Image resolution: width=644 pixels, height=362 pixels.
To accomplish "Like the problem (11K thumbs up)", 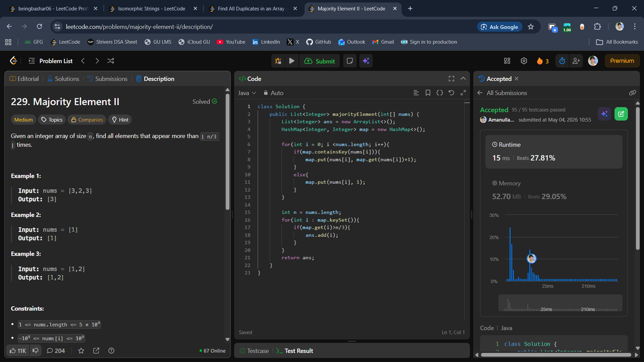I will 19,351.
